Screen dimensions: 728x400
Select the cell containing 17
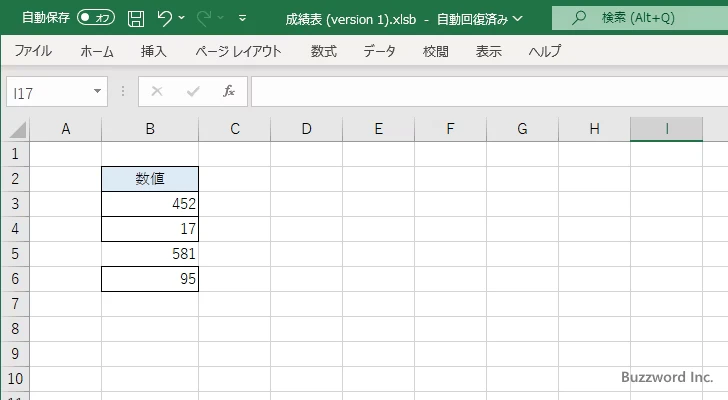150,229
